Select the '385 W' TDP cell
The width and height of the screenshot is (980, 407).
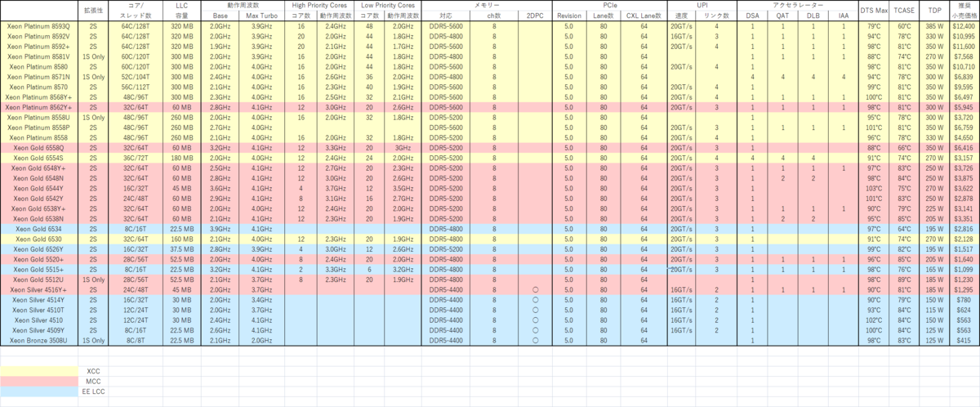coord(935,27)
